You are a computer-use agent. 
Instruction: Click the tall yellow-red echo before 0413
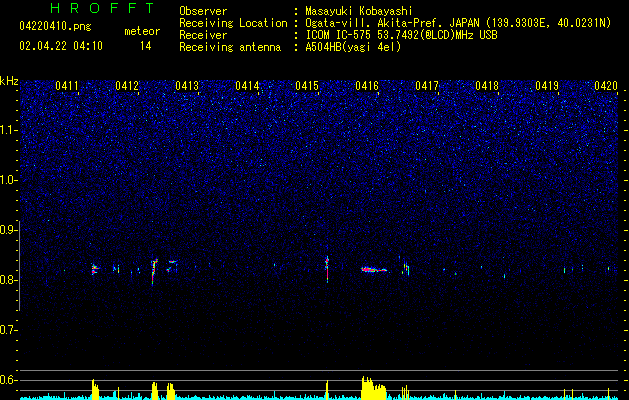click(x=154, y=271)
